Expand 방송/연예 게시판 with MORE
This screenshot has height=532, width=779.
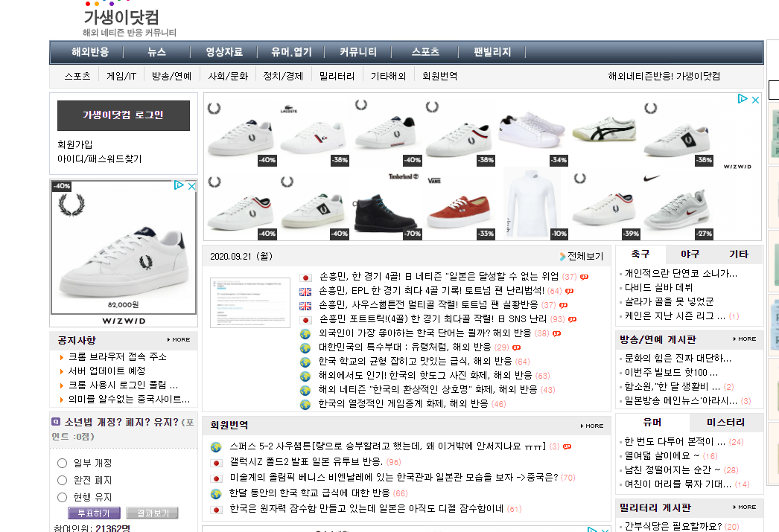point(745,339)
